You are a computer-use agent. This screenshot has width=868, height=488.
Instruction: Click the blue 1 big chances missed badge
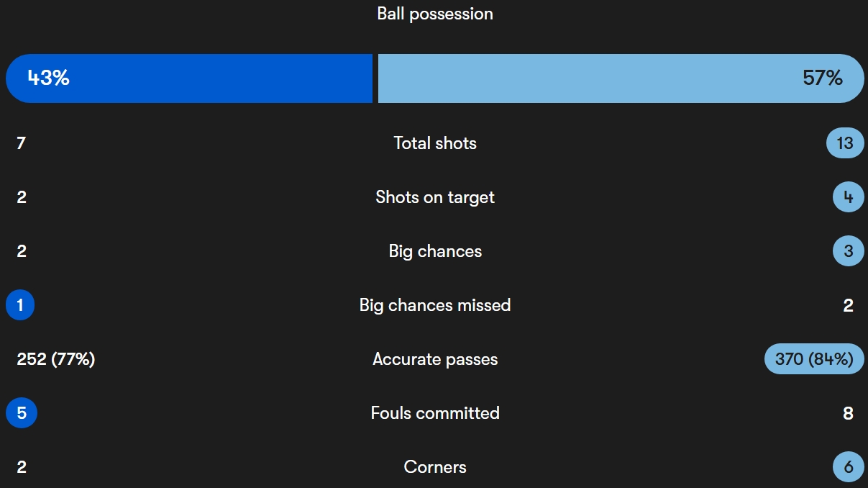20,305
